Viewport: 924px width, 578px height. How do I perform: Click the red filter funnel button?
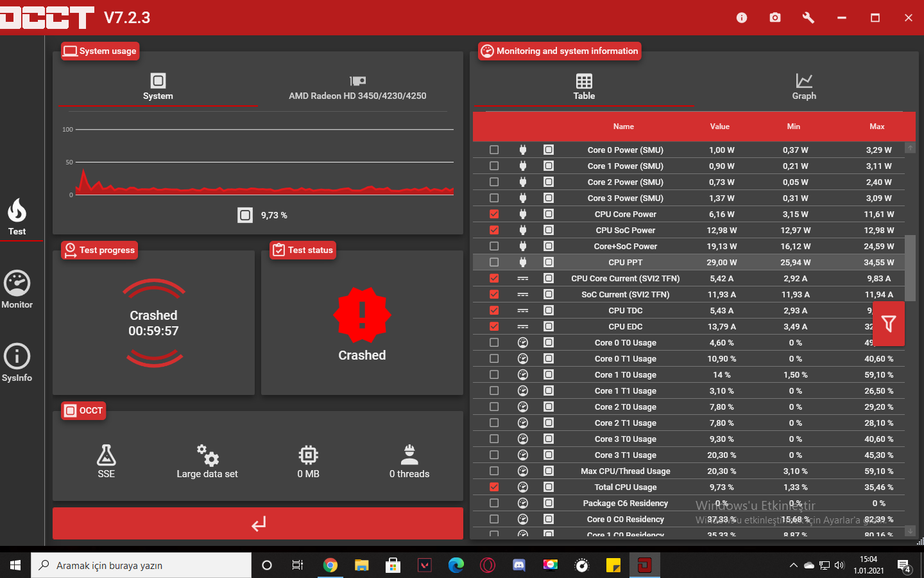tap(889, 324)
